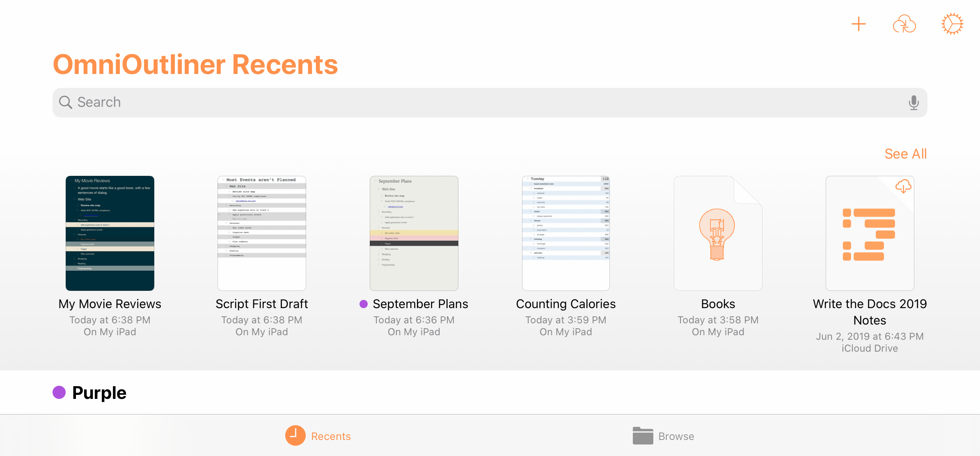Viewport: 980px width, 456px height.
Task: Open September Plans document thumbnail
Action: point(414,233)
